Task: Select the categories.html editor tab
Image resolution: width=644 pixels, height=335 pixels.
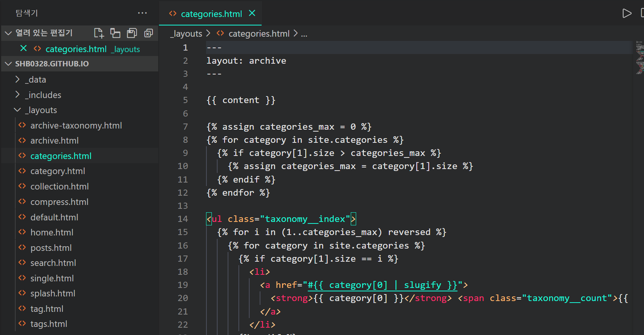Action: click(x=210, y=14)
